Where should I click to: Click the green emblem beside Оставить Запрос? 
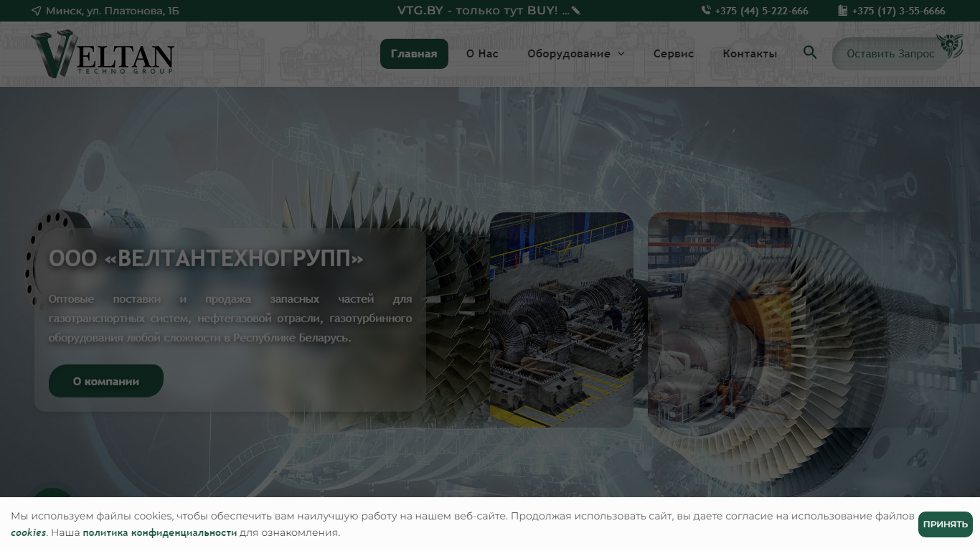click(950, 46)
